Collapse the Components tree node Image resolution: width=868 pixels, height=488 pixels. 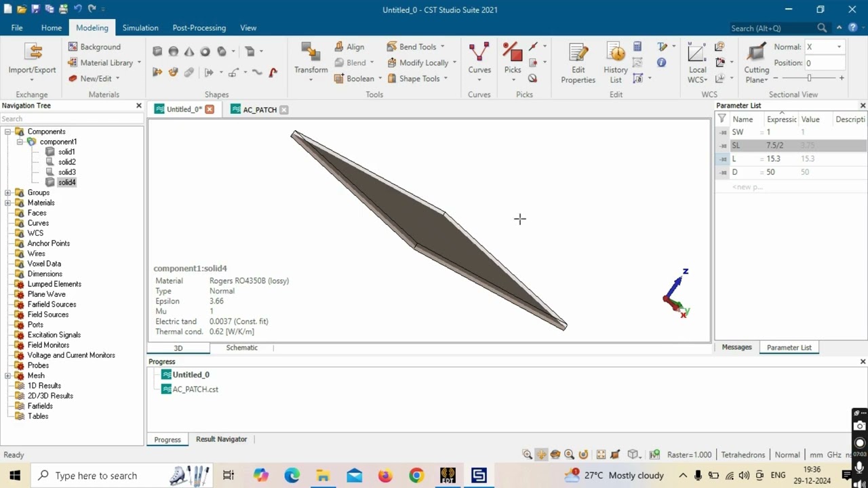point(7,131)
